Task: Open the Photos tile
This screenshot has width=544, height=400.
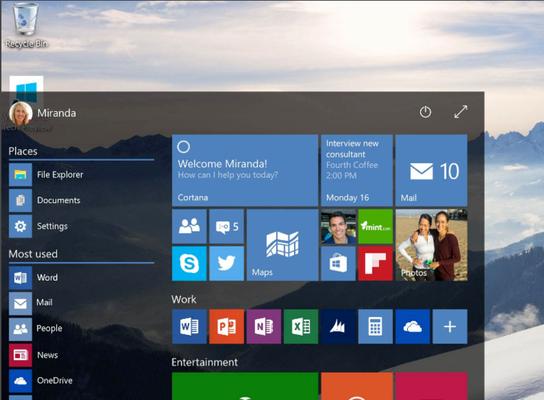Action: pyautogui.click(x=432, y=245)
